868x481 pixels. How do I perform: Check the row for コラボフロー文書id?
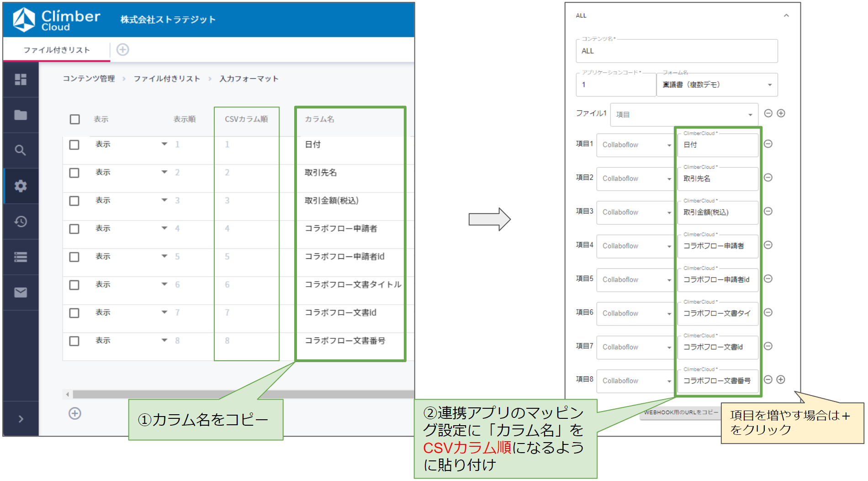tap(74, 313)
